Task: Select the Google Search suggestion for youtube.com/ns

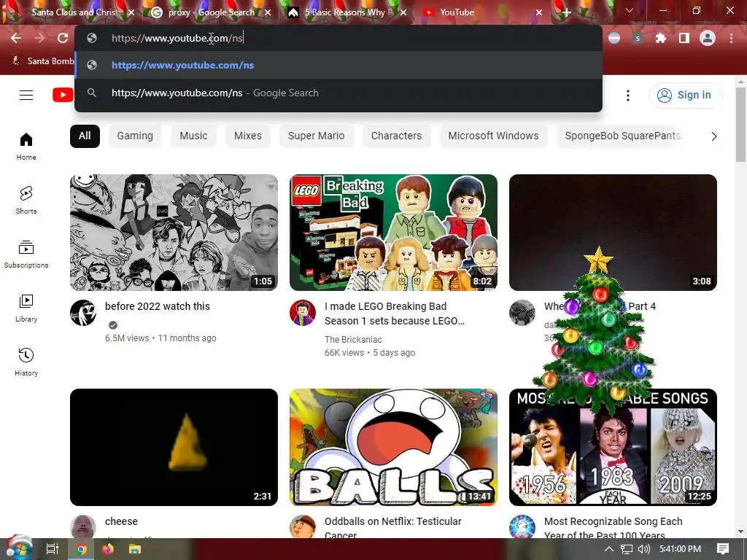Action: tap(338, 93)
